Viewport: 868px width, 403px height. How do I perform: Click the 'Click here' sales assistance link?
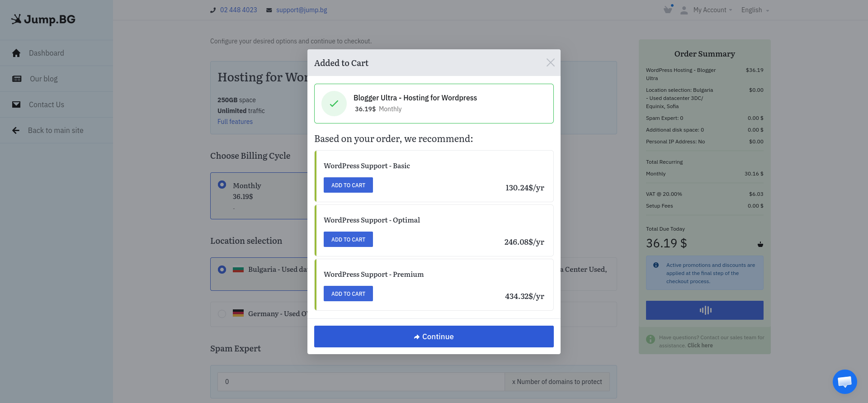coord(700,346)
